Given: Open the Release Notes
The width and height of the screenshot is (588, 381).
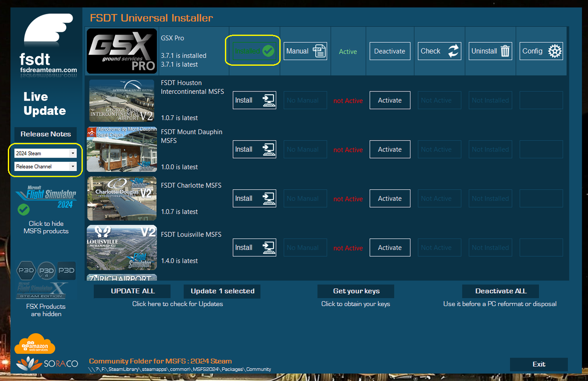Looking at the screenshot, I should tap(46, 134).
